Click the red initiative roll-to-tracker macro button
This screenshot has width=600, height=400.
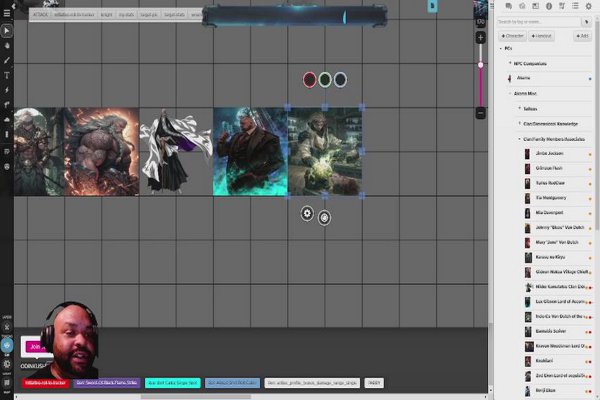pyautogui.click(x=46, y=383)
